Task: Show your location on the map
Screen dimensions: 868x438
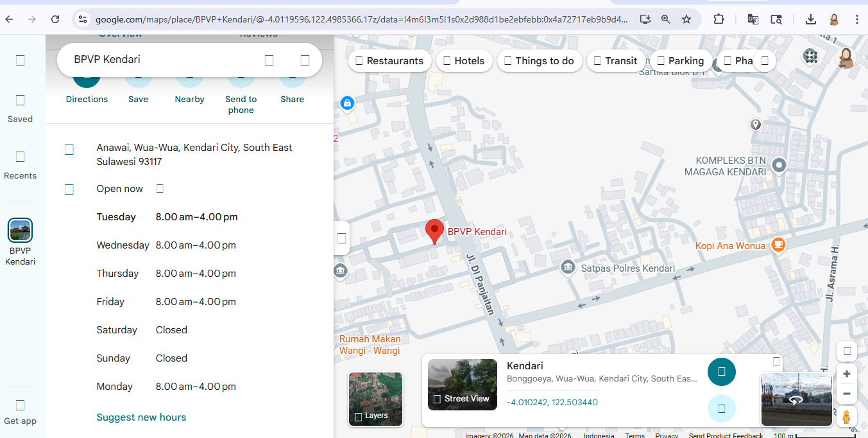Action: (x=847, y=351)
